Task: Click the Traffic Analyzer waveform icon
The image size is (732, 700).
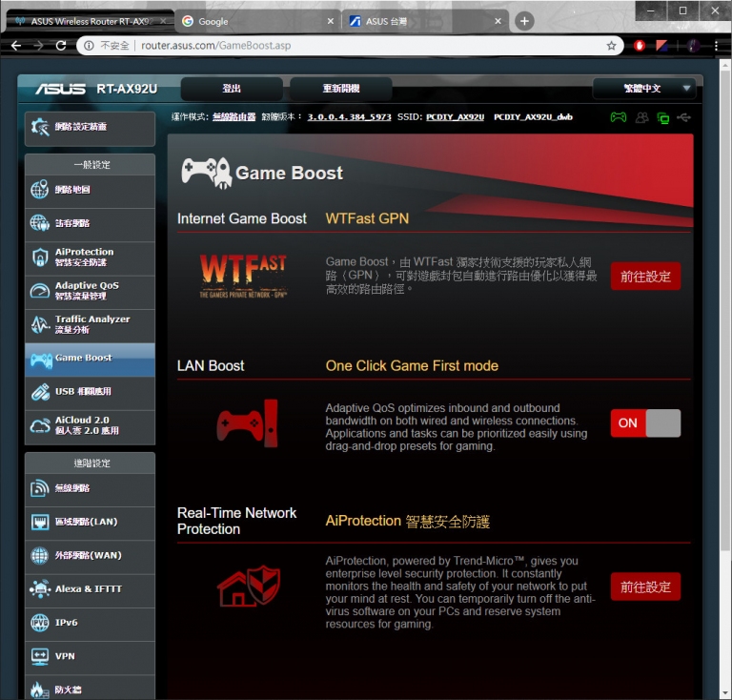Action: point(40,324)
